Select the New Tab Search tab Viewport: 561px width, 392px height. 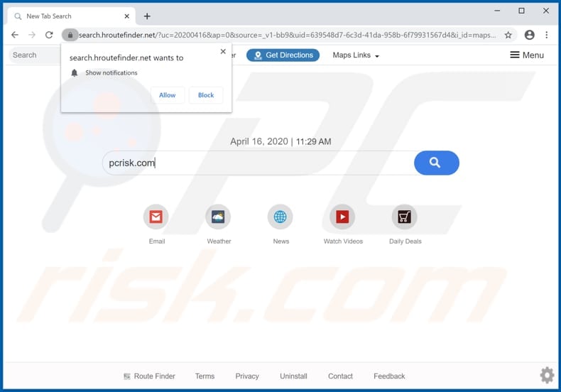(x=72, y=16)
